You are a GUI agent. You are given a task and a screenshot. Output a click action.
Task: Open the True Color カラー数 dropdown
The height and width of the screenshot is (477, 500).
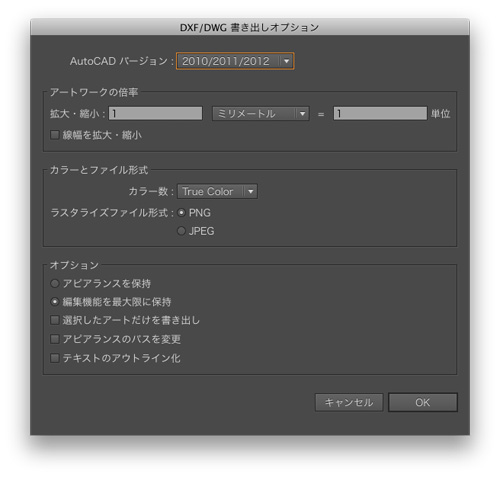point(217,191)
